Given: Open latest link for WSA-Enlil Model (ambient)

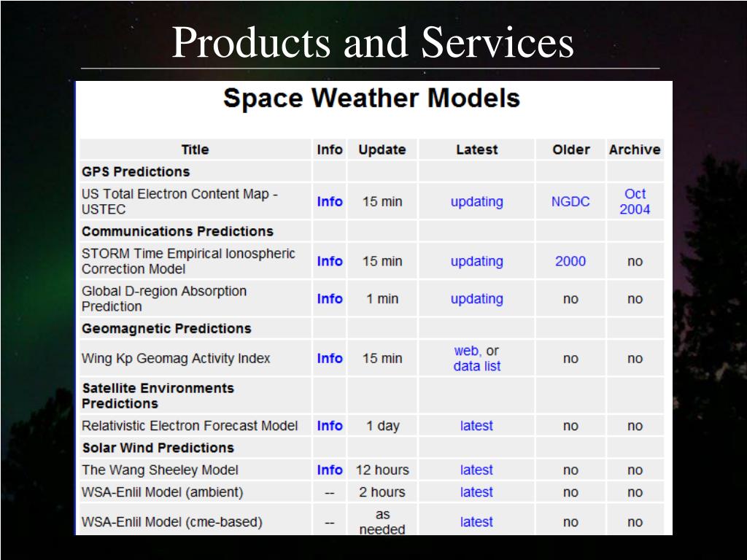Looking at the screenshot, I should pyautogui.click(x=476, y=492).
